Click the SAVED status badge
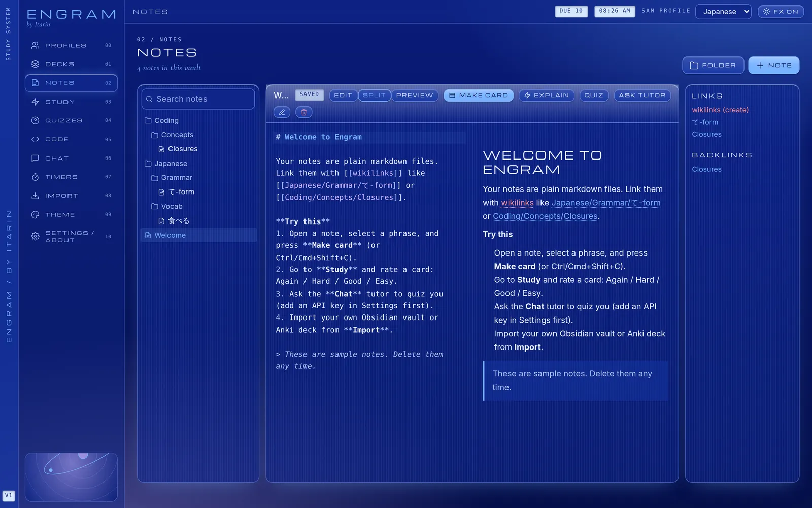The image size is (812, 508). coord(309,94)
